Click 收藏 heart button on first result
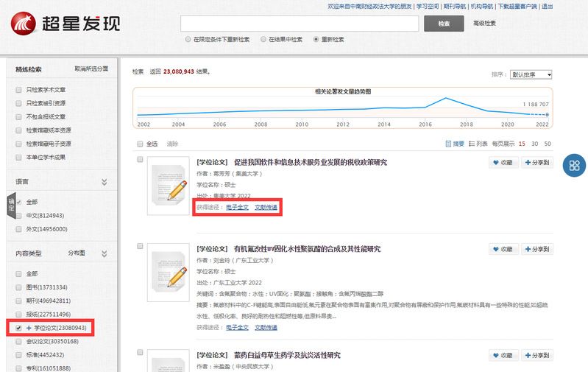588x372 pixels. click(x=505, y=163)
